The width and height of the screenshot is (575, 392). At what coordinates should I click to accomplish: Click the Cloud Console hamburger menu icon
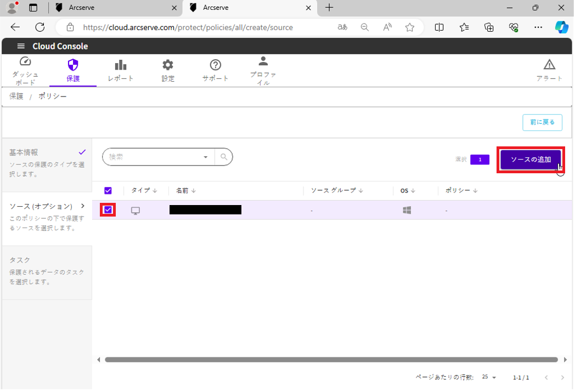pos(21,46)
